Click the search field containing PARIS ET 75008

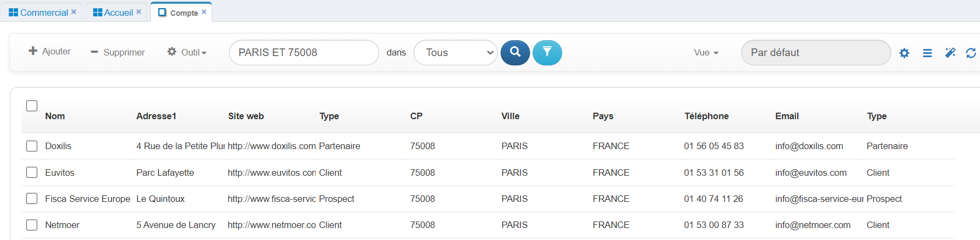[x=304, y=53]
